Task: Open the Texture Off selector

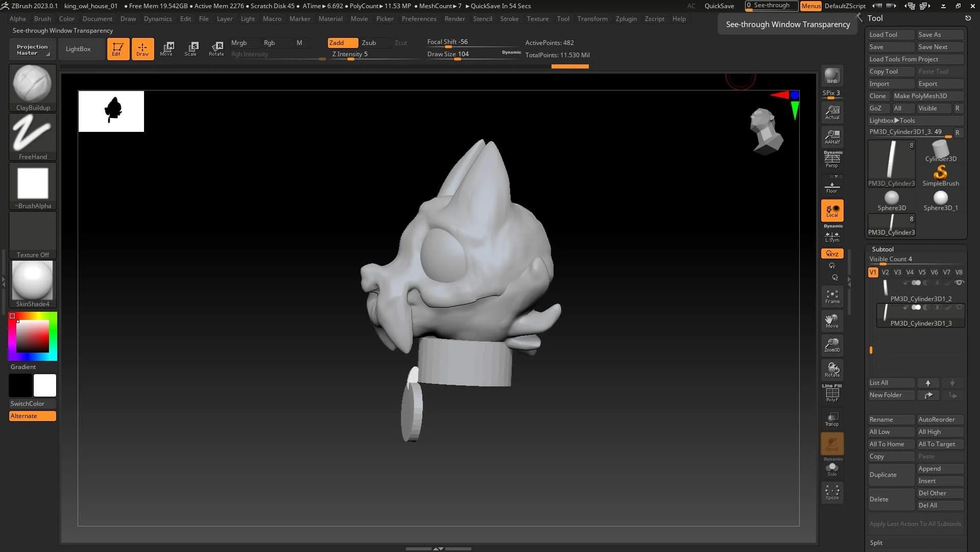Action: coord(33,235)
